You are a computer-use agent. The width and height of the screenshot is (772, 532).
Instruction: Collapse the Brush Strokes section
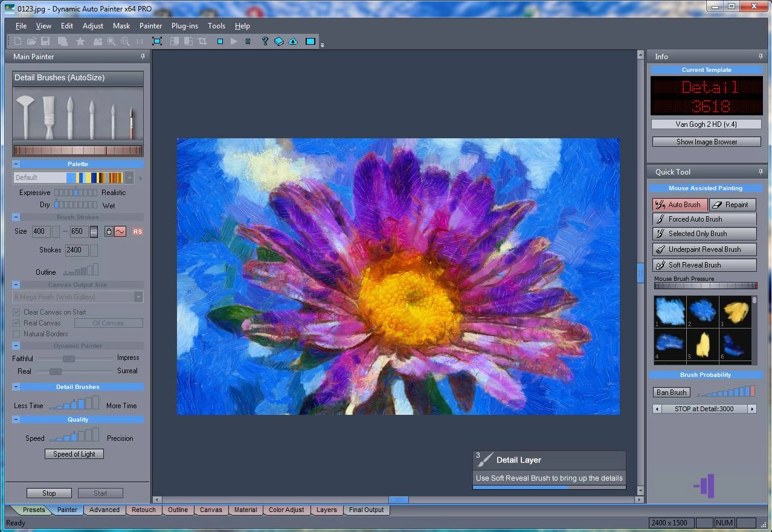coord(16,217)
